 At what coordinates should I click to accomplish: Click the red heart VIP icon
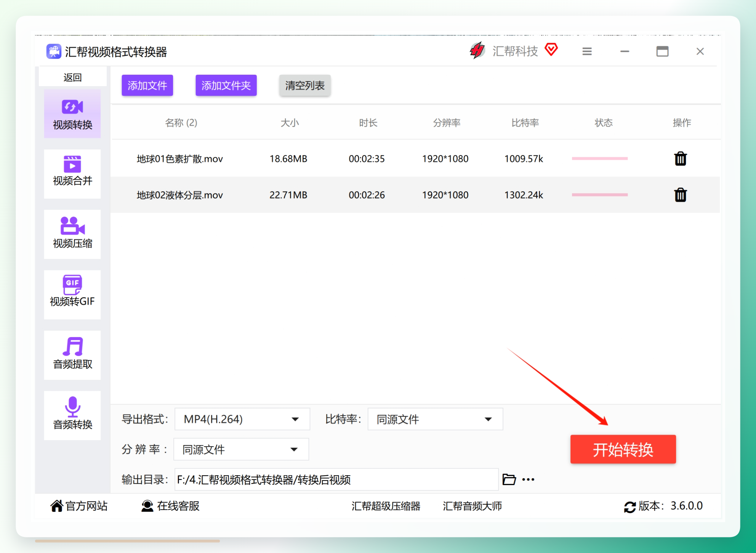click(551, 50)
